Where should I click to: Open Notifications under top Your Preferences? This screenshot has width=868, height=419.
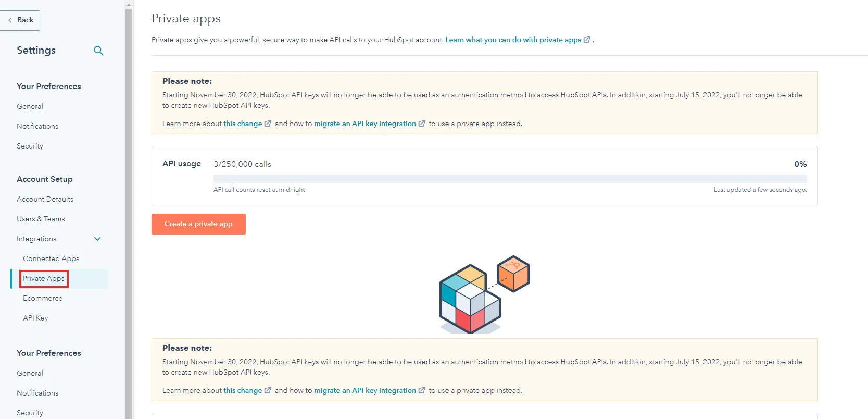click(x=37, y=126)
